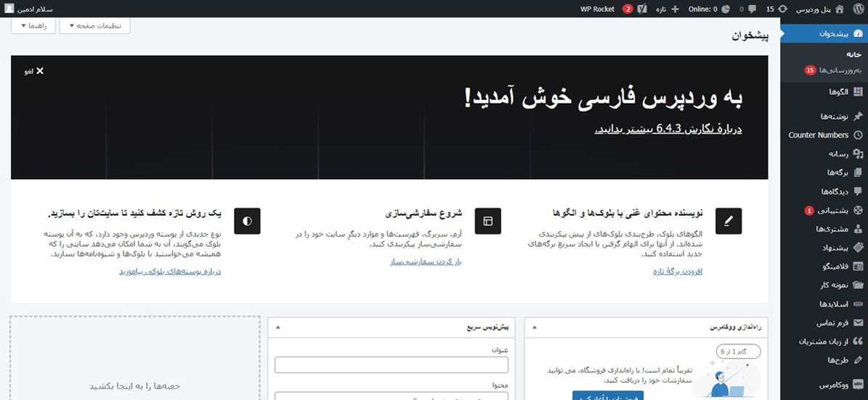Click the مشتری‌ها customers icon
The image size is (868, 400).
pyautogui.click(x=858, y=229)
